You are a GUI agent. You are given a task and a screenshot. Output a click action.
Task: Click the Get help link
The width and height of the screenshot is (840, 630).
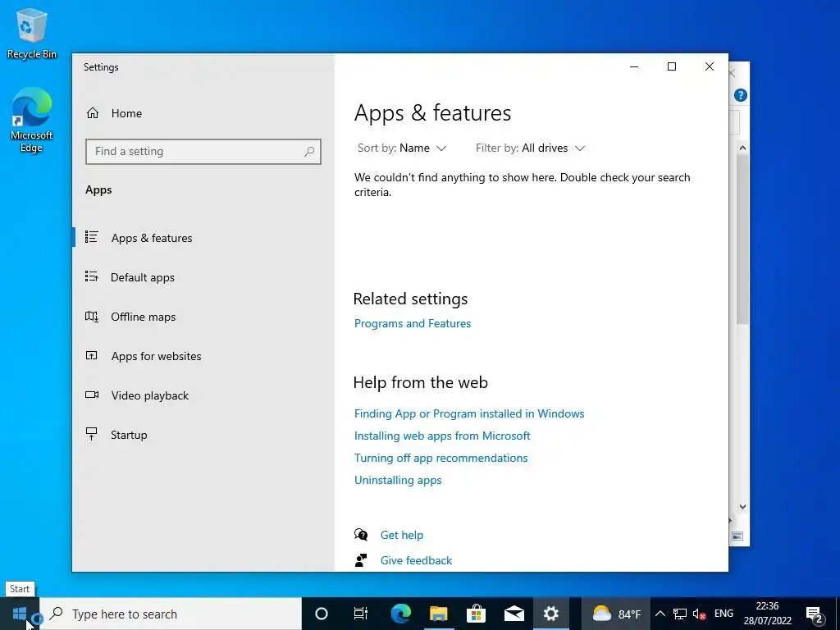click(x=402, y=535)
